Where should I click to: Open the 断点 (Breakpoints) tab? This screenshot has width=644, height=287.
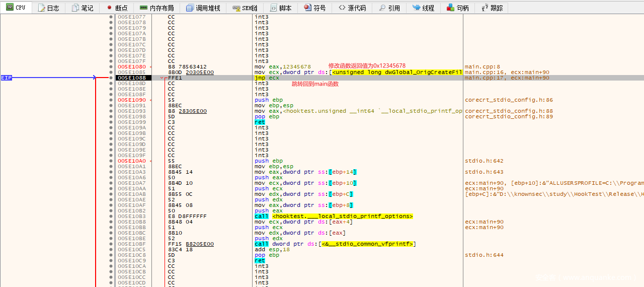(x=117, y=8)
